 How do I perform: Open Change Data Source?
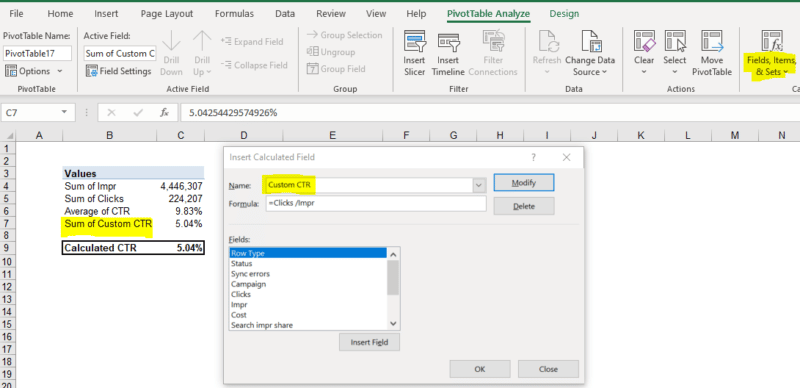590,53
